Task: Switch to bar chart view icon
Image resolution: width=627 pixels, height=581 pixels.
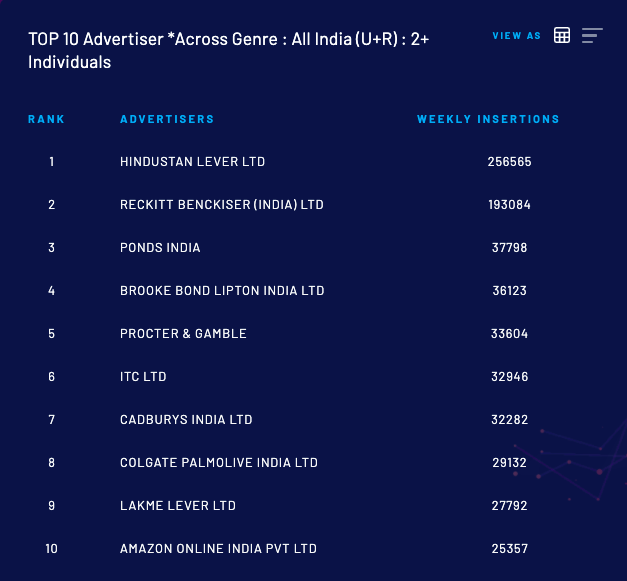Action: tap(592, 35)
